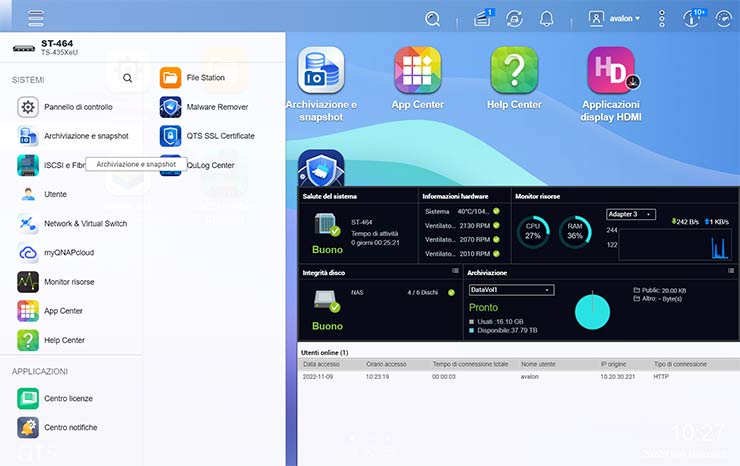Click the CPU usage gauge

tap(533, 231)
